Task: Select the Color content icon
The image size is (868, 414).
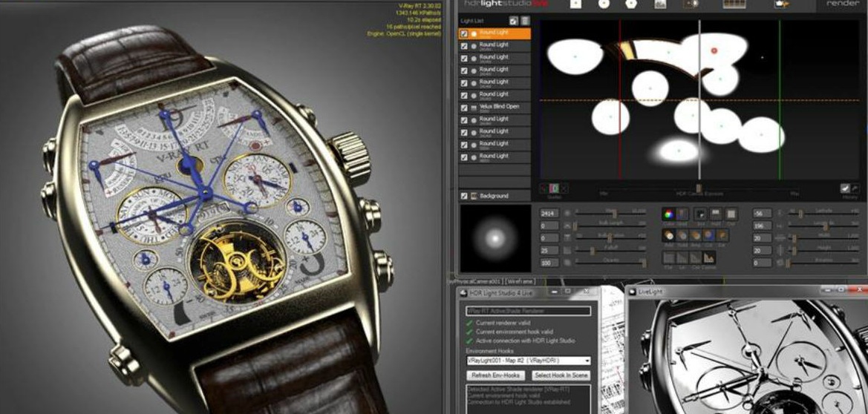Action: coord(669,214)
